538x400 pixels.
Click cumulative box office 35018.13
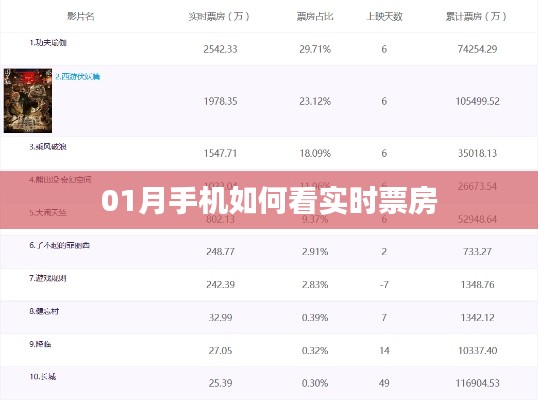click(x=477, y=153)
